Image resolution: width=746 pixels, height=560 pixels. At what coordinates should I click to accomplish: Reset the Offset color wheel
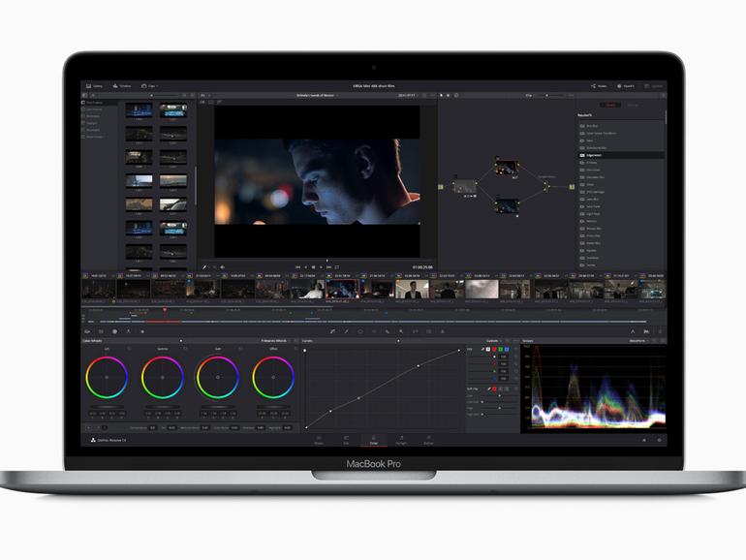[x=295, y=349]
